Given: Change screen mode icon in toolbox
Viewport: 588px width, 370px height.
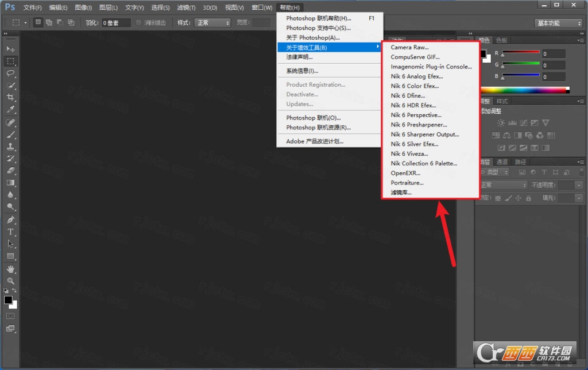Looking at the screenshot, I should tap(10, 329).
